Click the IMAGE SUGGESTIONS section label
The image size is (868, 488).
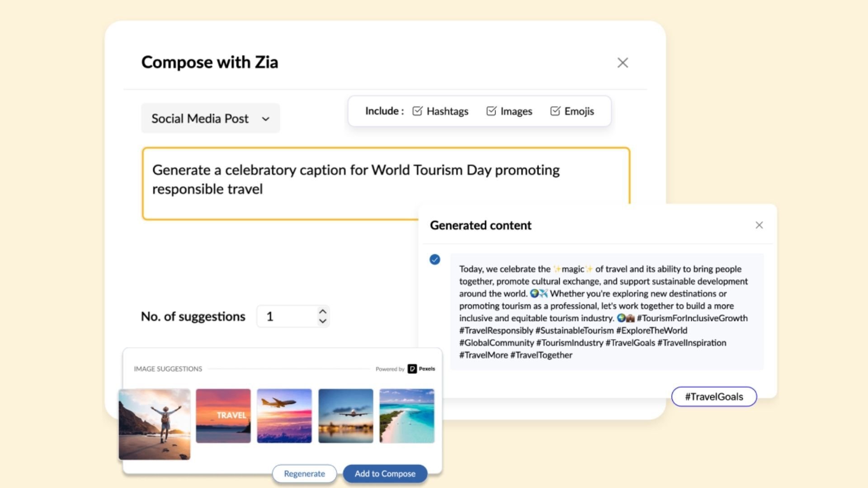pos(168,369)
